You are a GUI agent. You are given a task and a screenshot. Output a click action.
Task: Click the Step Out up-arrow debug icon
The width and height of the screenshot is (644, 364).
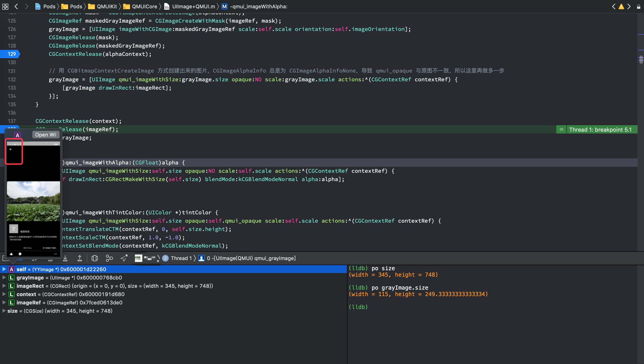click(80, 258)
